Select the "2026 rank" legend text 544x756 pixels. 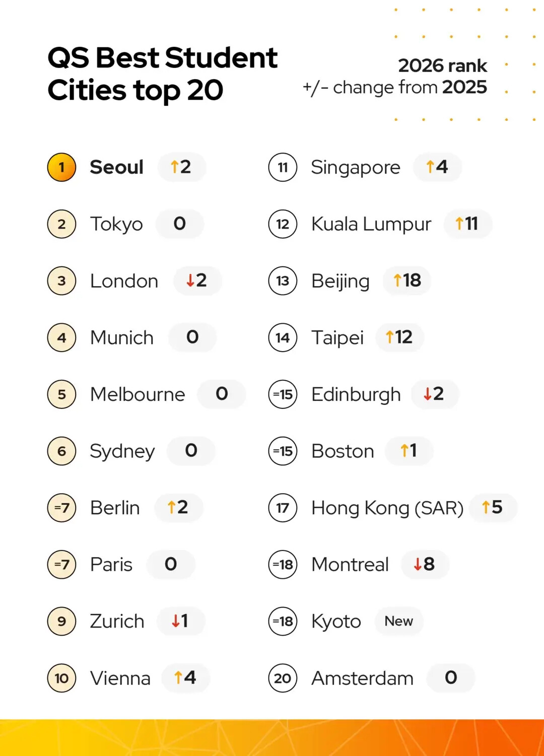tap(442, 65)
